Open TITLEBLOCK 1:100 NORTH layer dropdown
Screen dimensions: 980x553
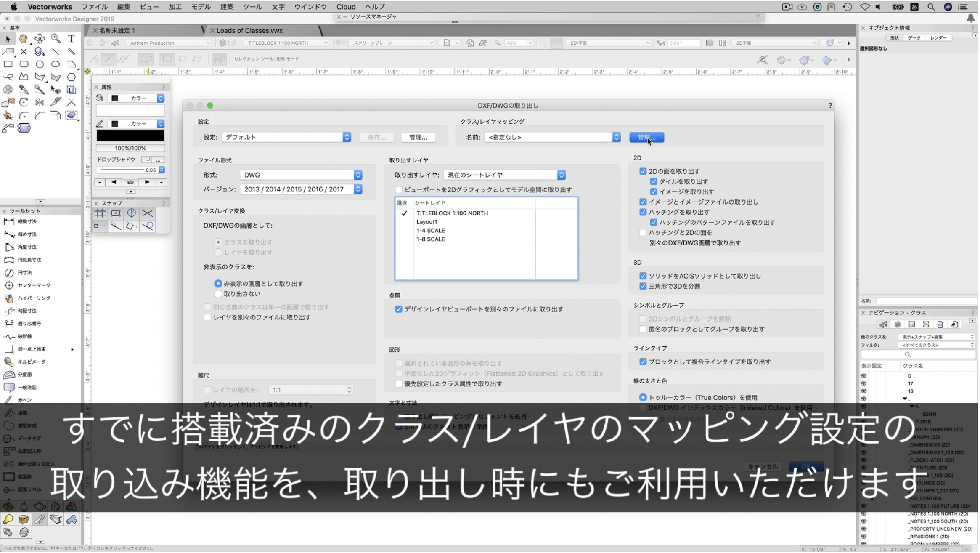[287, 43]
